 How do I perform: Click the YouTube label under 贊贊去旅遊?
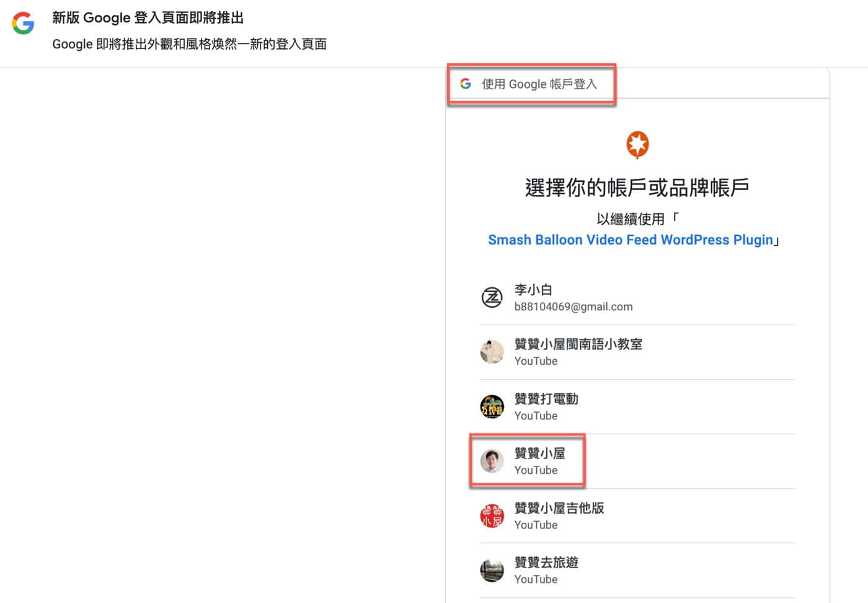point(536,579)
